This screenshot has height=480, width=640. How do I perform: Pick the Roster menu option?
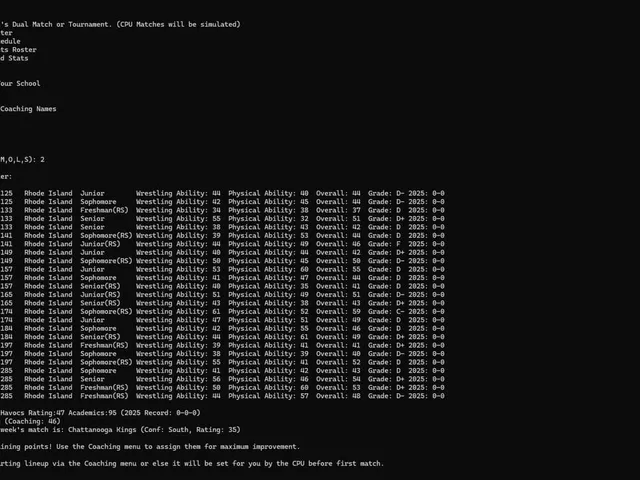pos(18,50)
